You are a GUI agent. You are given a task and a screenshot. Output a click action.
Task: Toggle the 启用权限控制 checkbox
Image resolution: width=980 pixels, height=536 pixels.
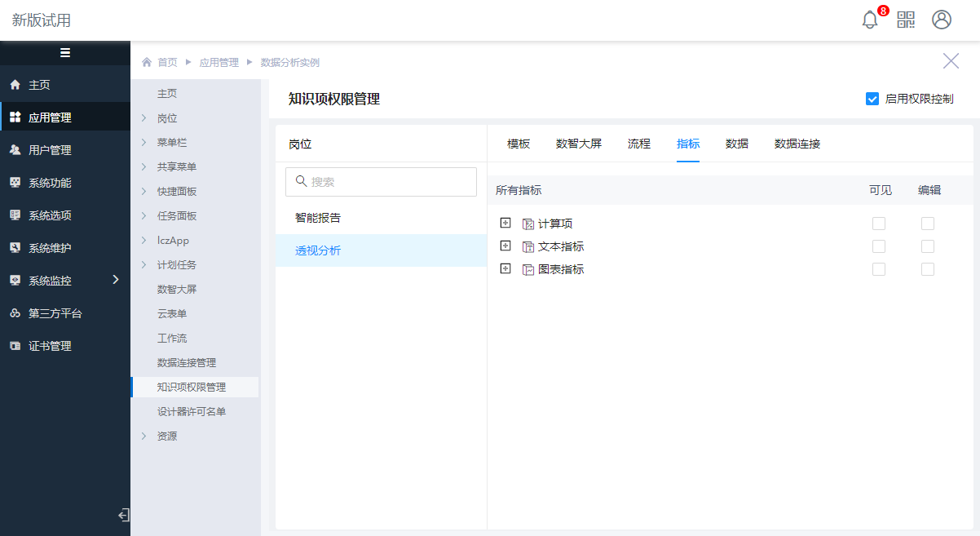[x=872, y=99]
